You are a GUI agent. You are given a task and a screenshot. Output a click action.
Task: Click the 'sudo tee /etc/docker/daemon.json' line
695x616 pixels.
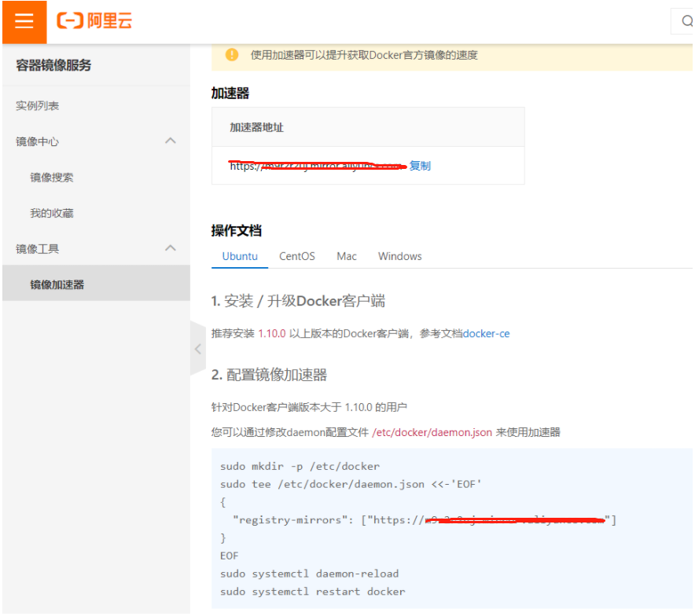click(351, 484)
